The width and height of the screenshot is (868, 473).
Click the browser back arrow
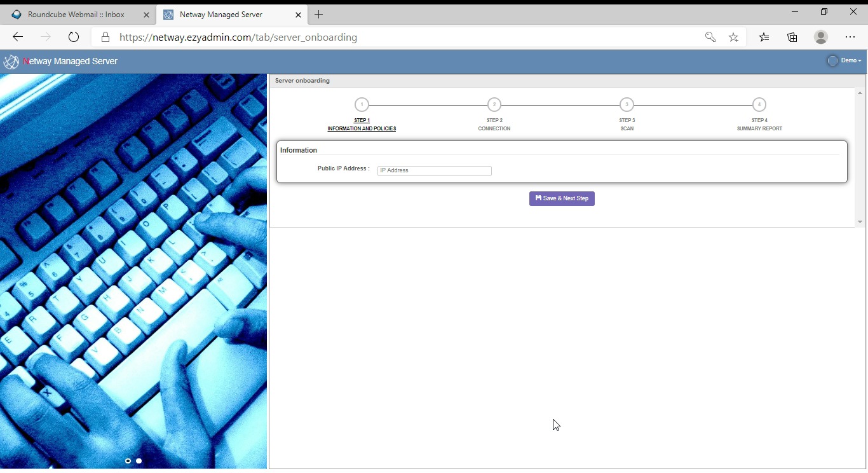pos(18,38)
